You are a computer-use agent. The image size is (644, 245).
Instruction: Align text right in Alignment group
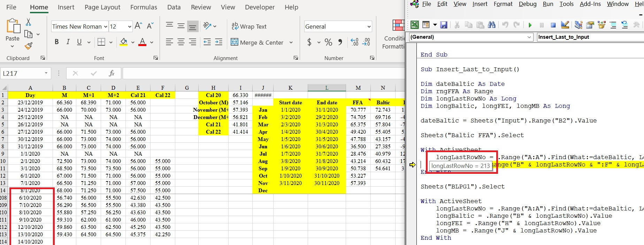tap(192, 42)
